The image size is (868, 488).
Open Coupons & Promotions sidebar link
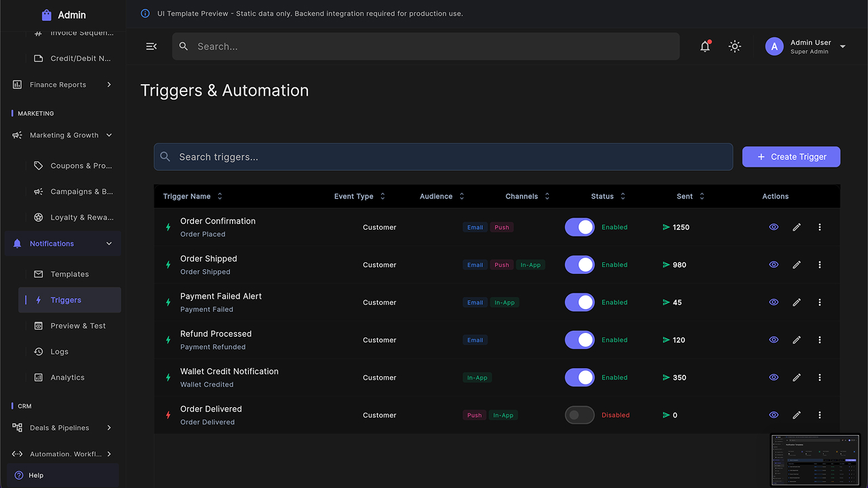pyautogui.click(x=70, y=165)
